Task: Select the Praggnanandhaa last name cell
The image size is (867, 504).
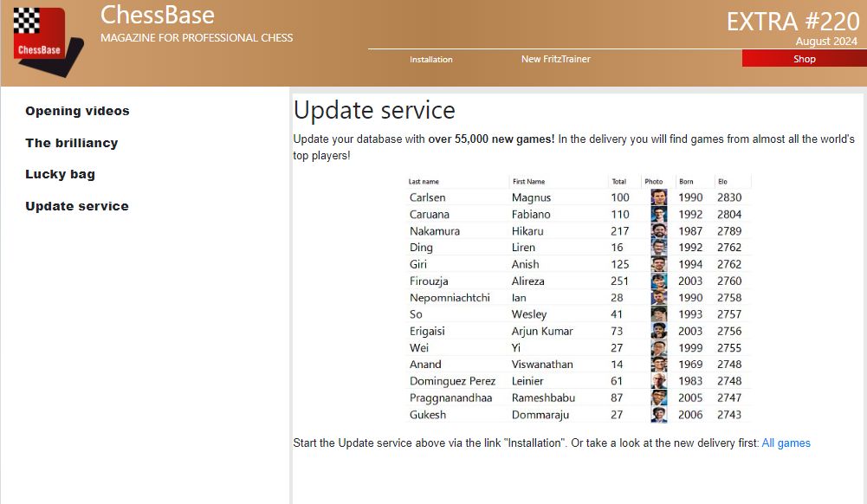Action: [x=450, y=397]
